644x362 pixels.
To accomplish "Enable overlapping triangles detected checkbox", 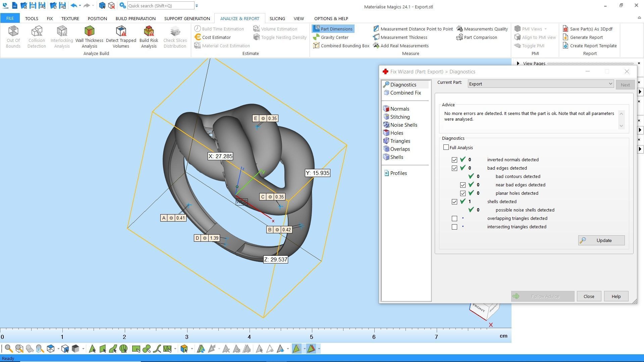I will pyautogui.click(x=454, y=219).
